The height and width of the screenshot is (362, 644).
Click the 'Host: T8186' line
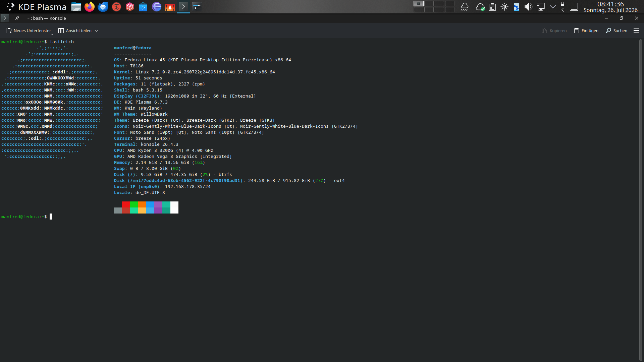128,66
